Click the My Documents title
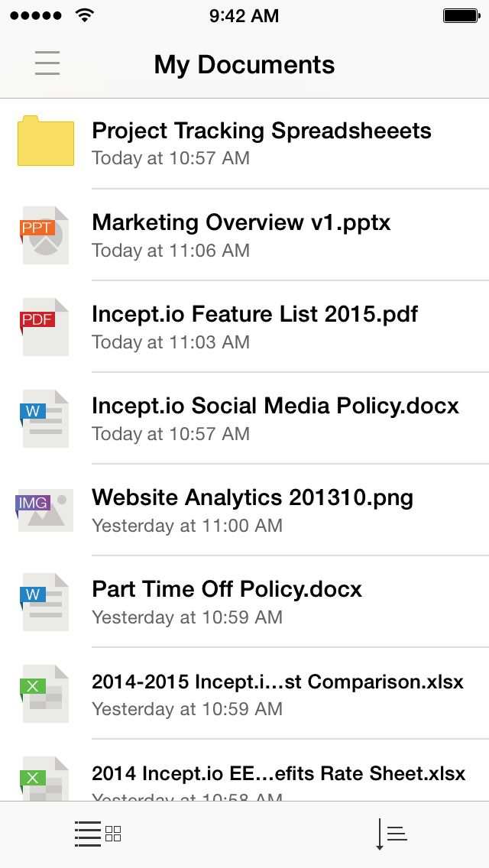The height and width of the screenshot is (868, 489). 244,64
